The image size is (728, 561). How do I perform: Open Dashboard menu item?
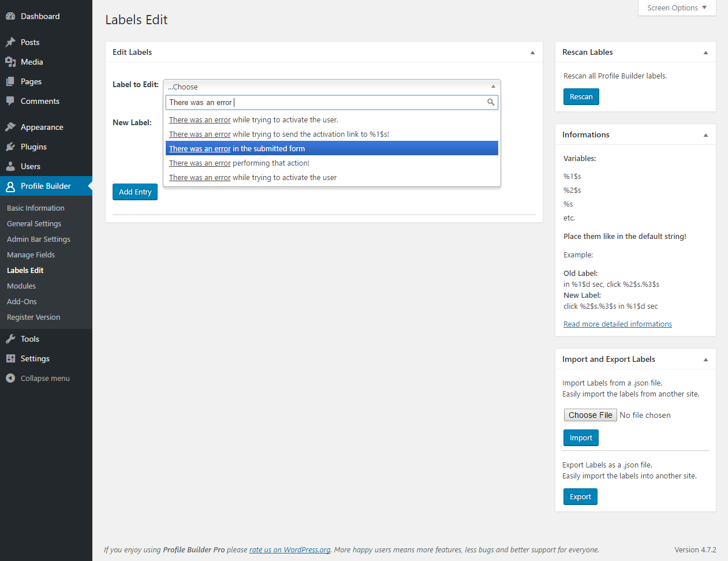click(x=46, y=16)
